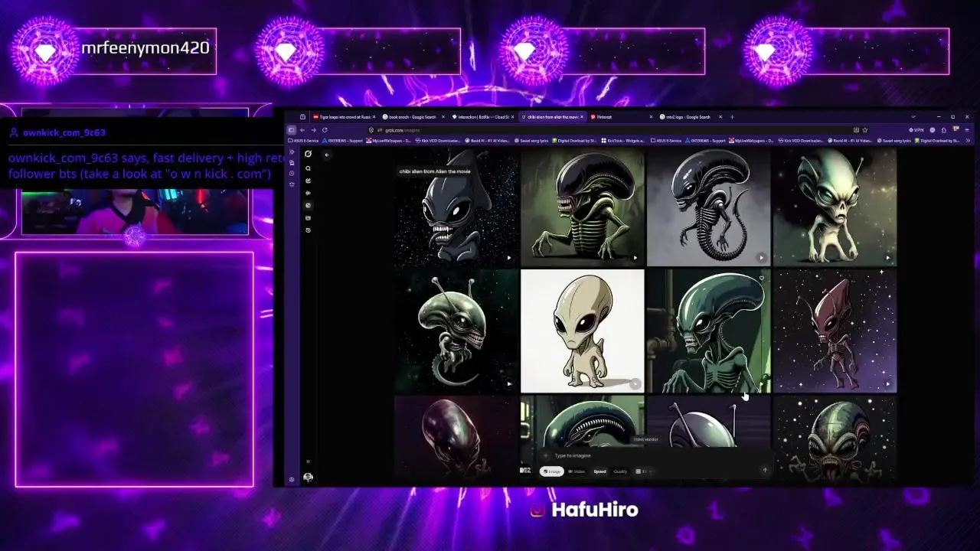Click the Grok logo in the sidebar
The image size is (980, 551).
pyautogui.click(x=308, y=154)
